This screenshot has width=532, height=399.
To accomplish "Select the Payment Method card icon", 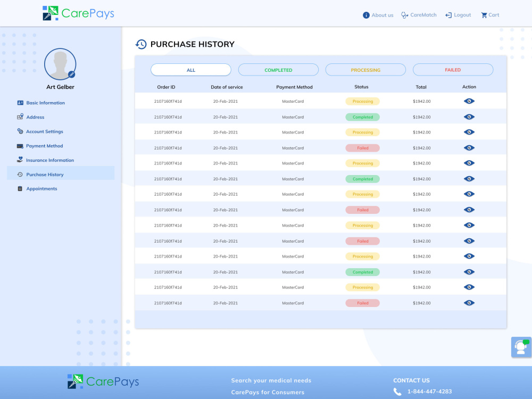I will tap(19, 146).
